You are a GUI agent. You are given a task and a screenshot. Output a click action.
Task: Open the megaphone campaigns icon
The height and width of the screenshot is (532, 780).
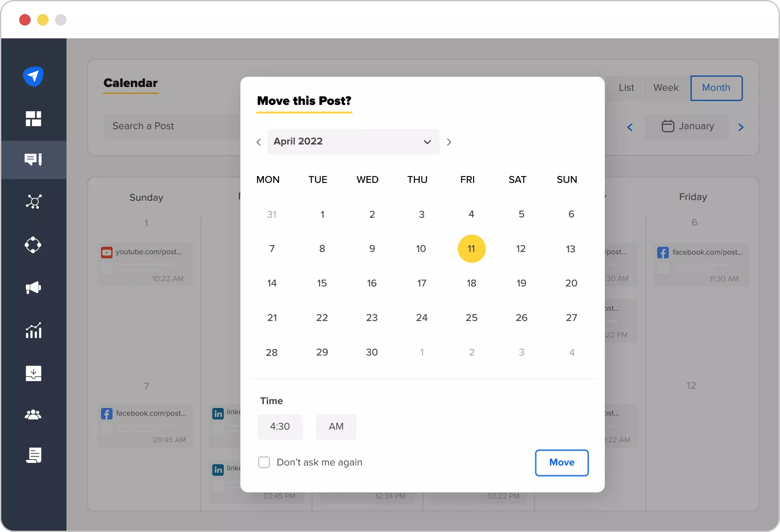(x=33, y=288)
